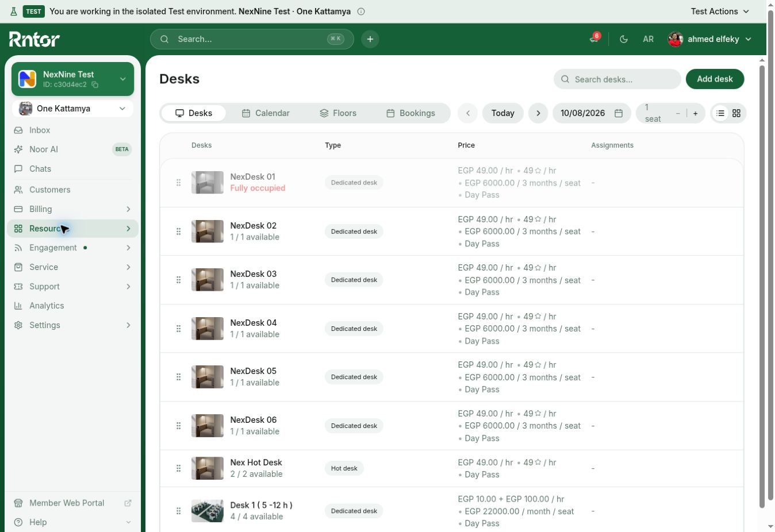Expand the Billing sidebar section

pyautogui.click(x=72, y=209)
